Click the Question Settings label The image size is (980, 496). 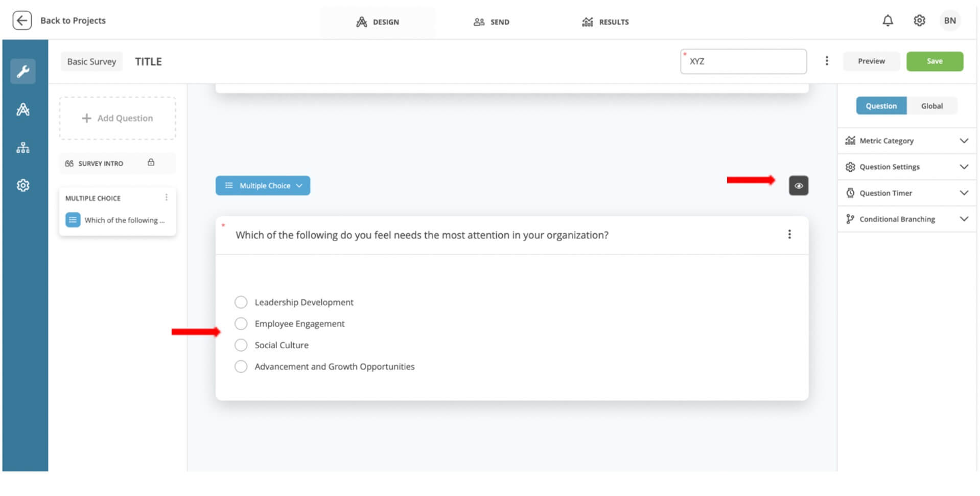click(890, 167)
